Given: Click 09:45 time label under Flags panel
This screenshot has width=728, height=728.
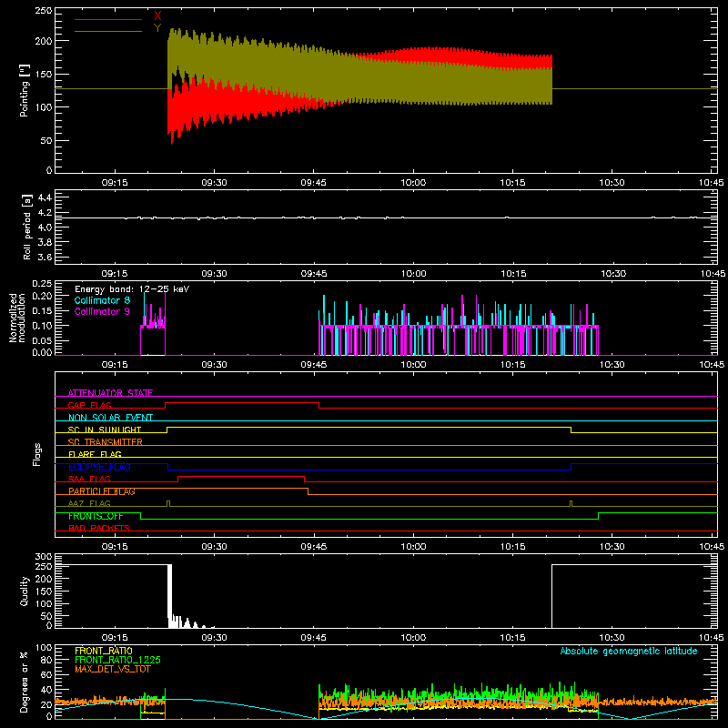Looking at the screenshot, I should click(x=314, y=547).
